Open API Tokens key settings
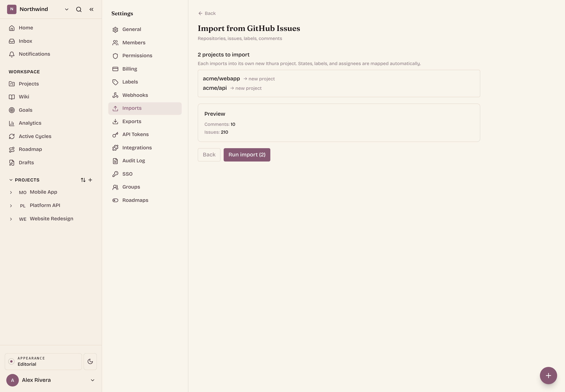Viewport: 565px width, 392px height. tap(145, 135)
